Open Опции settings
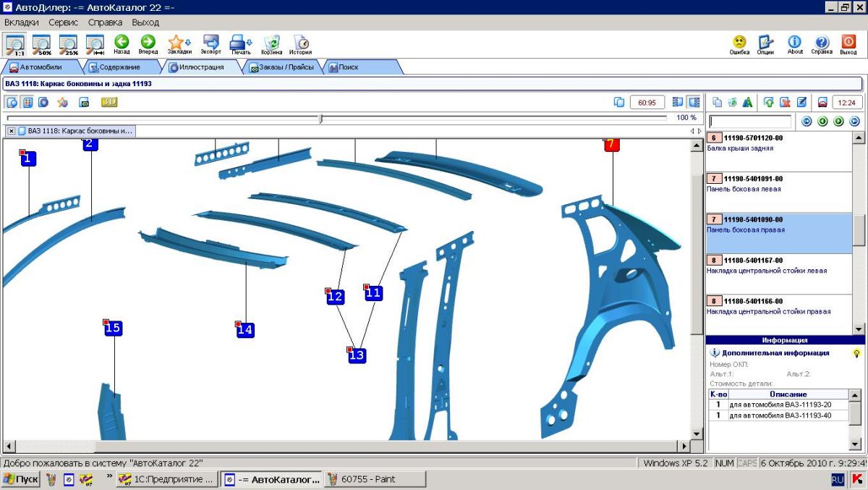Screen dimensions: 868x490 point(766,44)
